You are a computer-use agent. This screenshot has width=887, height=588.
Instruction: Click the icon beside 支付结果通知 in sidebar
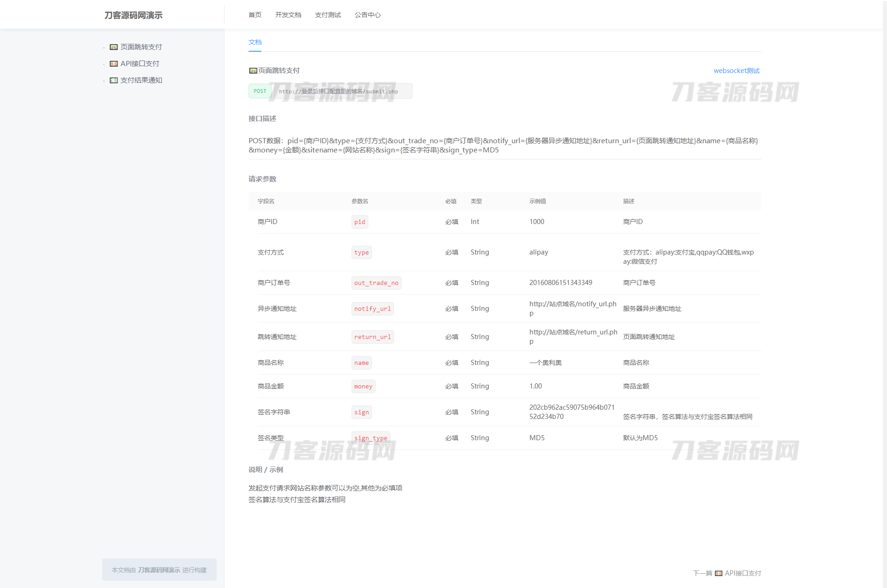114,80
